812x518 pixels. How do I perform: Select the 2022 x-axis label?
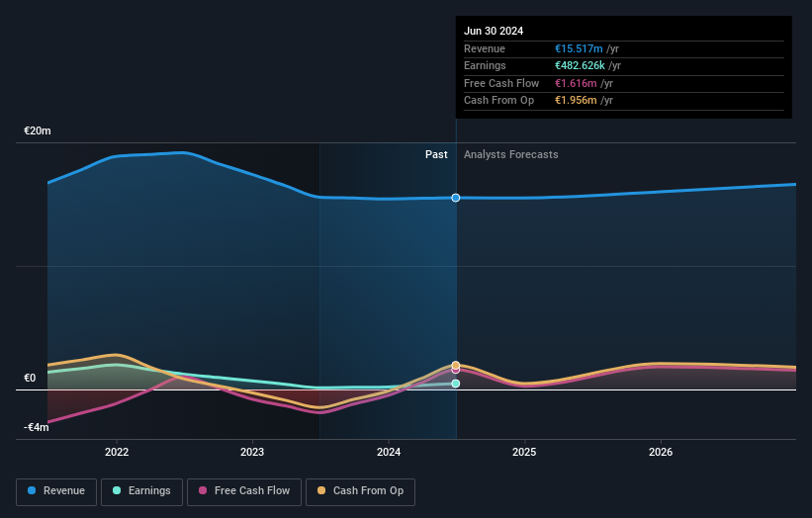coord(117,452)
